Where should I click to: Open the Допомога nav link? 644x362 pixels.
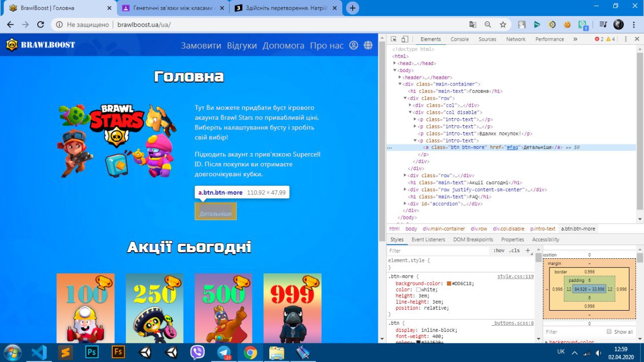(x=283, y=45)
